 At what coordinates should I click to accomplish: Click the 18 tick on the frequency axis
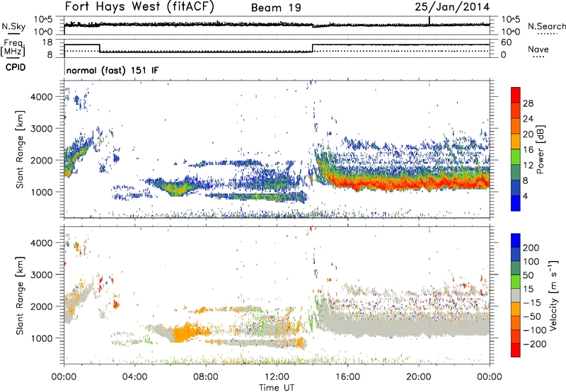coord(47,42)
